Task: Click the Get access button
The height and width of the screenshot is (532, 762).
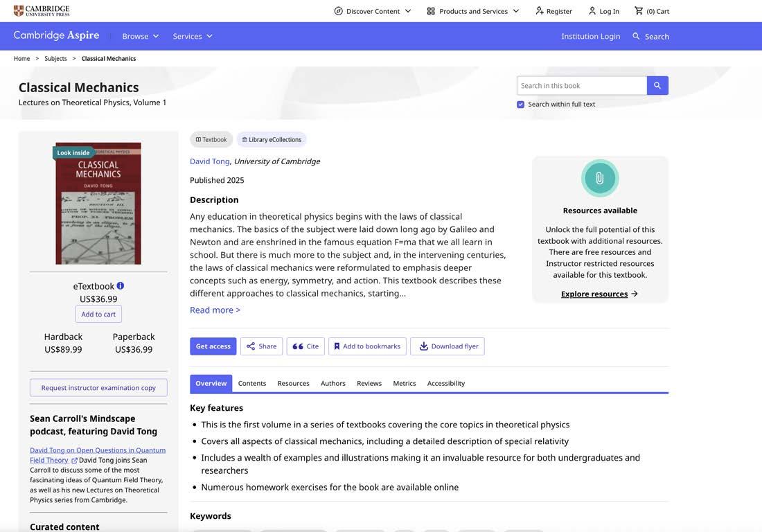Action: coord(213,346)
